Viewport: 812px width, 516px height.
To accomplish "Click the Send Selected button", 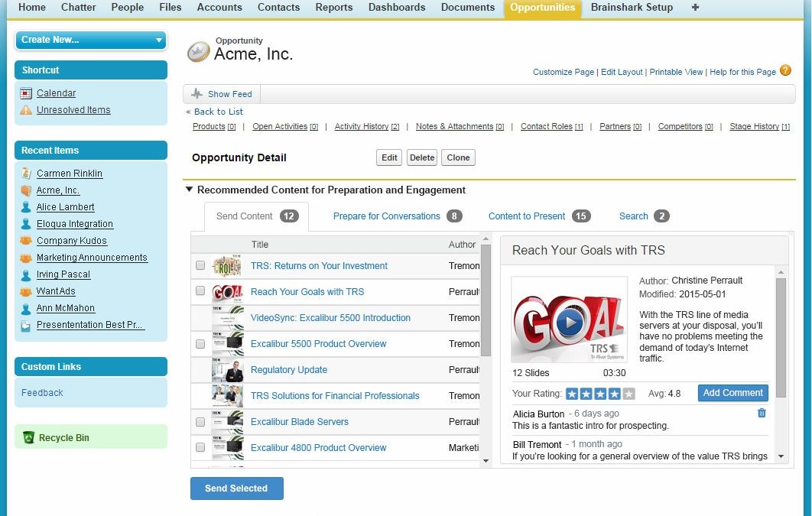I will pos(237,488).
